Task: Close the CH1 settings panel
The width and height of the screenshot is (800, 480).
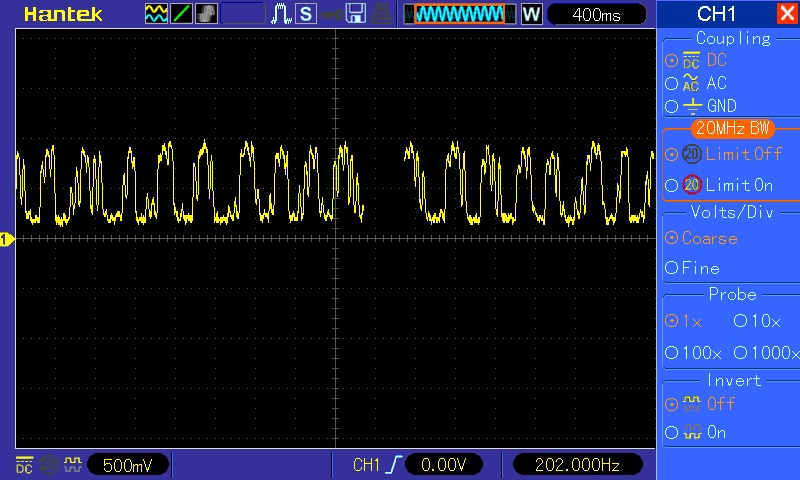Action: [786, 14]
